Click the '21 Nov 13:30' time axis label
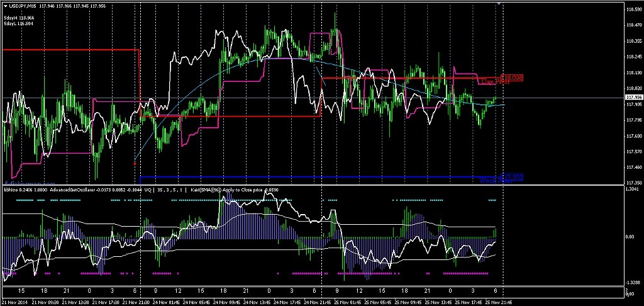 [x=75, y=302]
